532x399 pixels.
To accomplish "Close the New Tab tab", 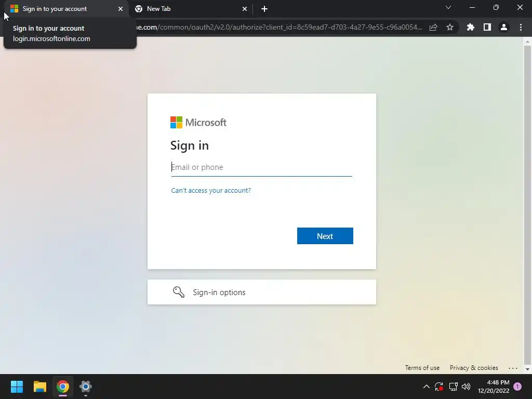I will [245, 9].
